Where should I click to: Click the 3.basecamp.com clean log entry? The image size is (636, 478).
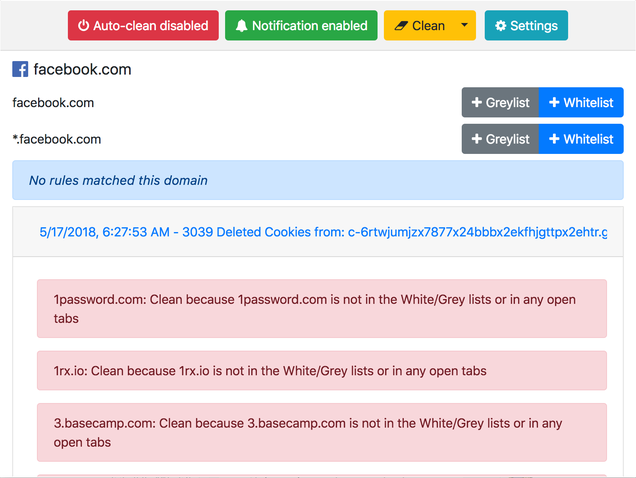click(322, 432)
